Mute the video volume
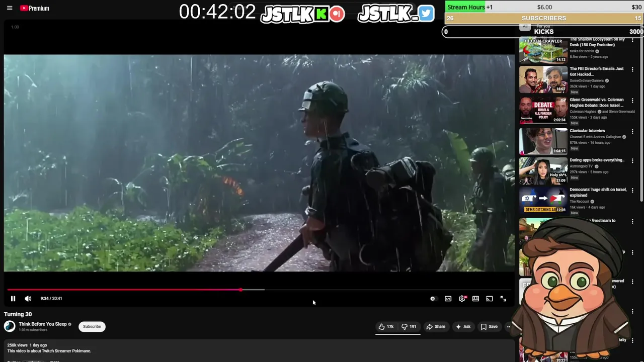 tap(28, 299)
